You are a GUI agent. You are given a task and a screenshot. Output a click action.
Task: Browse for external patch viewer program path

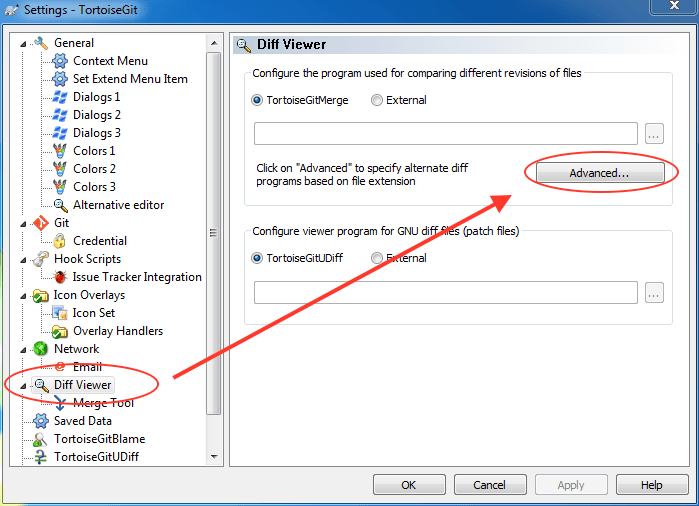click(654, 292)
